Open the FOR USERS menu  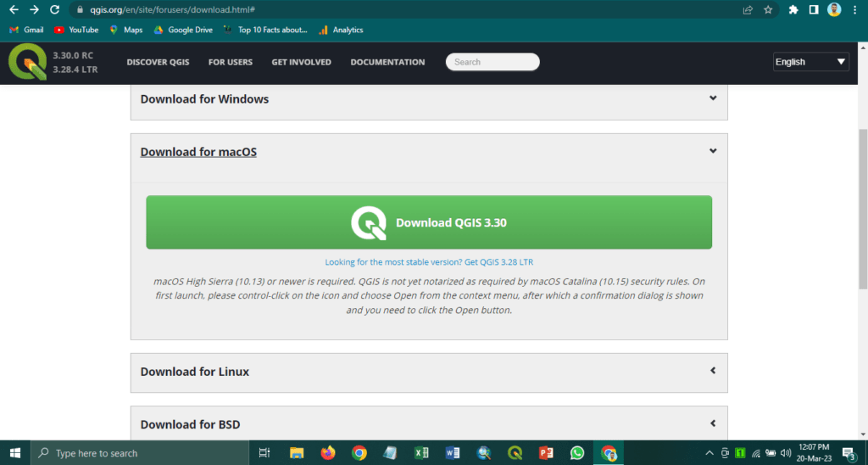coord(231,62)
